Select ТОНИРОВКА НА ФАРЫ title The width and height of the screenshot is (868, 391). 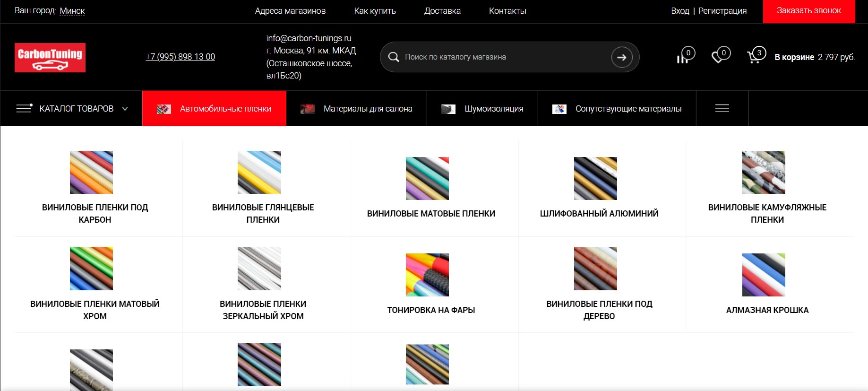431,310
